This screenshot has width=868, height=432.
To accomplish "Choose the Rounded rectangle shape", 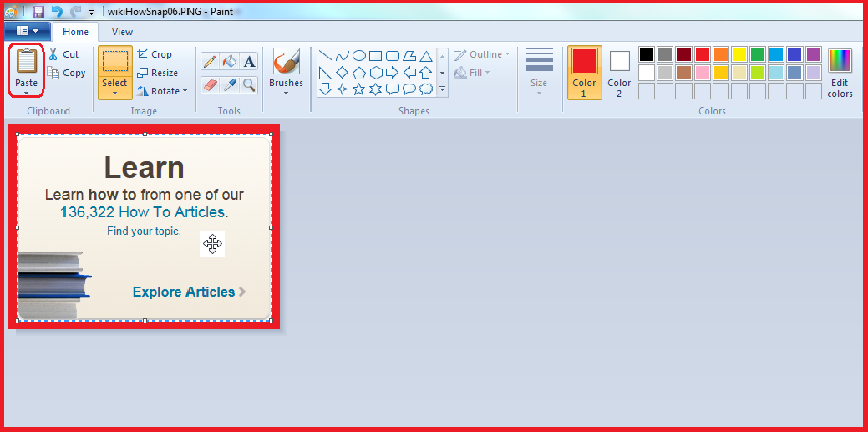I will coord(393,56).
